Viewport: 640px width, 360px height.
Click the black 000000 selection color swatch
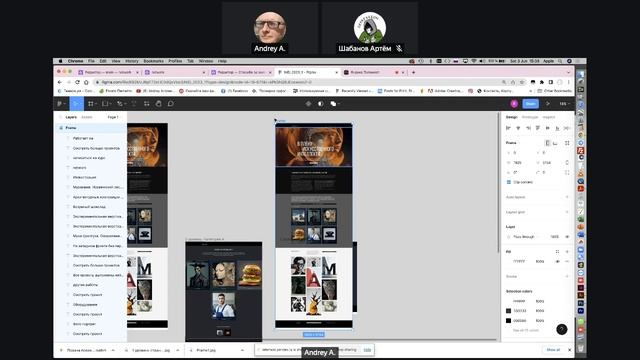[x=509, y=320]
